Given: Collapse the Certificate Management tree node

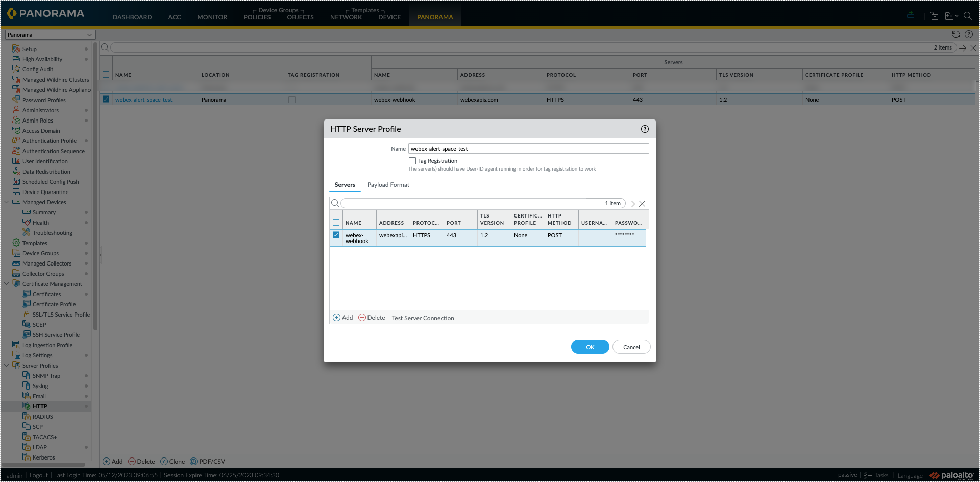Looking at the screenshot, I should pos(7,284).
